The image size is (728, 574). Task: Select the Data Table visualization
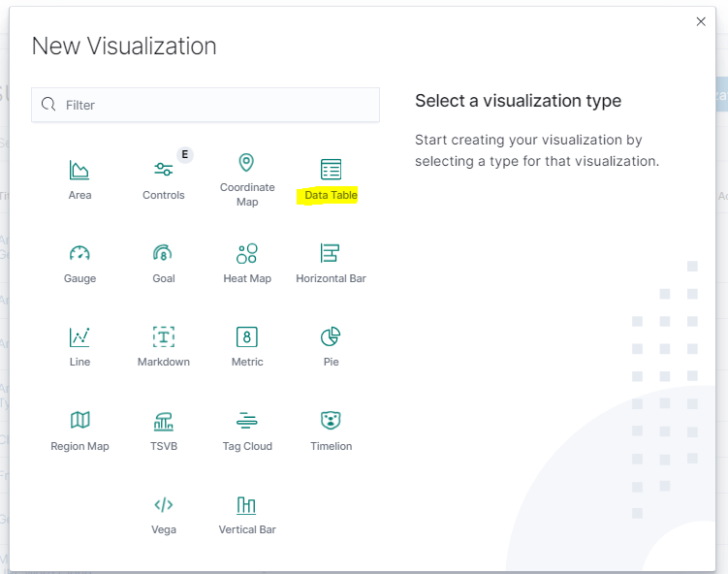pos(331,170)
